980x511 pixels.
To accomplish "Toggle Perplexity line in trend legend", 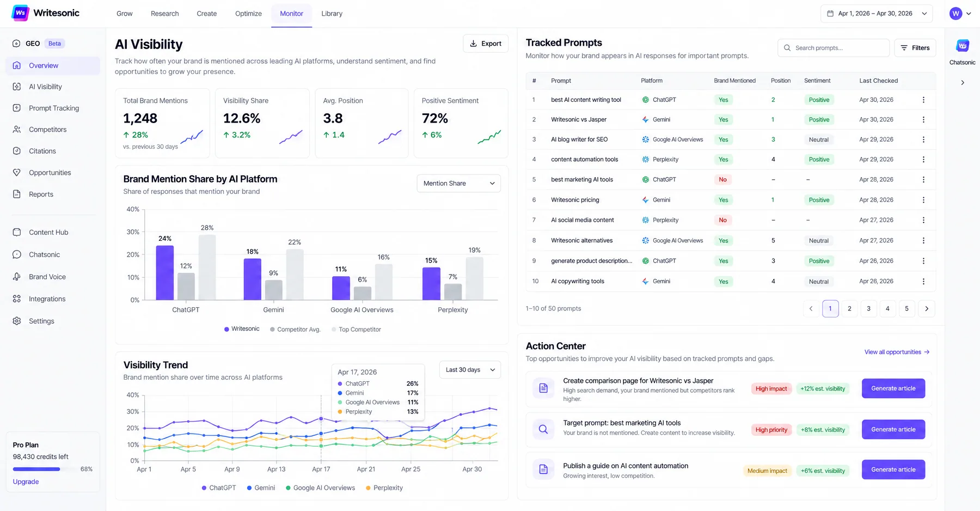I will click(384, 488).
